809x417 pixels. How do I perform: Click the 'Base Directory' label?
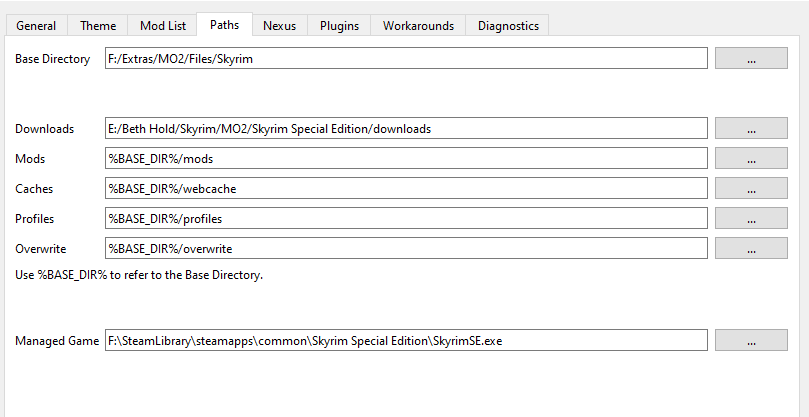[52, 59]
